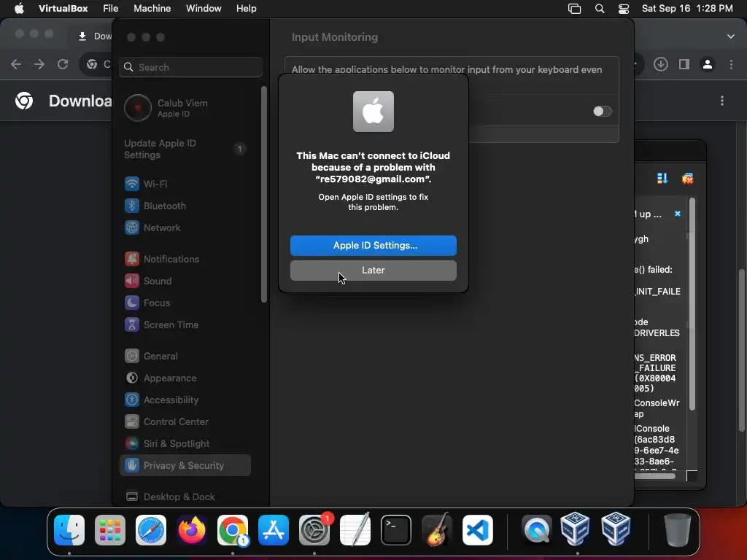
Task: Click the Stage Manager windows icon in menu bar
Action: [575, 9]
